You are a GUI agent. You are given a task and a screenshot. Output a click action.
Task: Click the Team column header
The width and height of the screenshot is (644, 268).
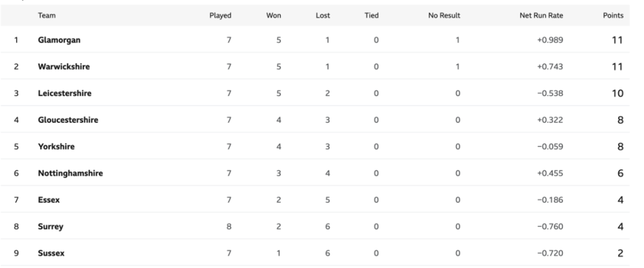click(47, 15)
